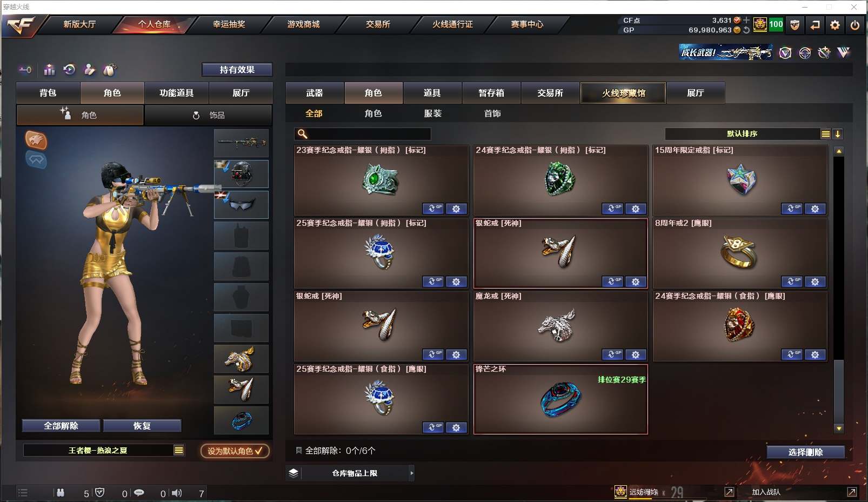Screen dimensions: 868x502
Task: Toggle the 设为默认角色 checkmark button
Action: click(235, 451)
